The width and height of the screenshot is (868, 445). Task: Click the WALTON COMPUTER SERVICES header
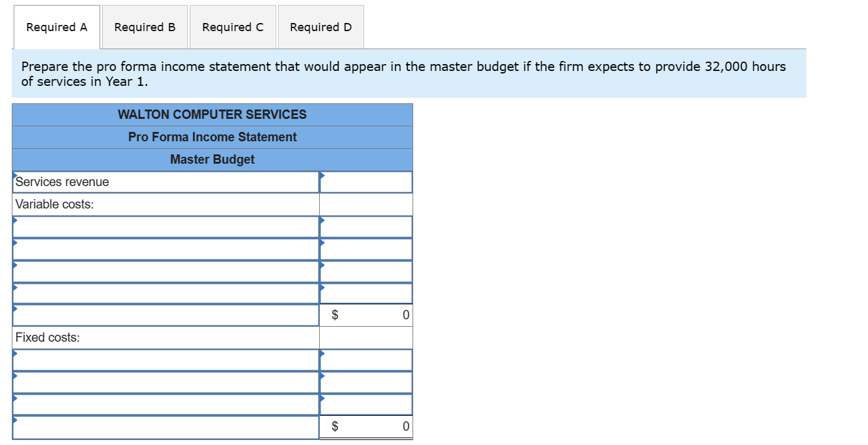[x=212, y=115]
